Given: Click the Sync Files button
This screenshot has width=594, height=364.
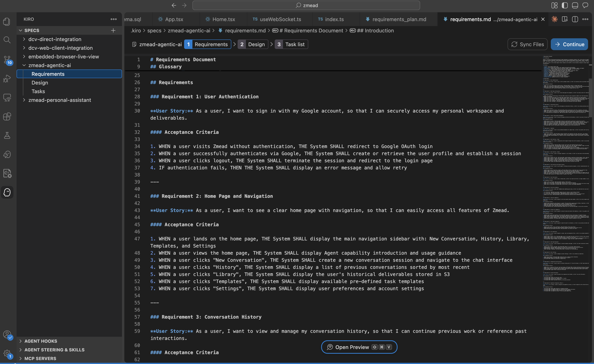Looking at the screenshot, I should (527, 44).
